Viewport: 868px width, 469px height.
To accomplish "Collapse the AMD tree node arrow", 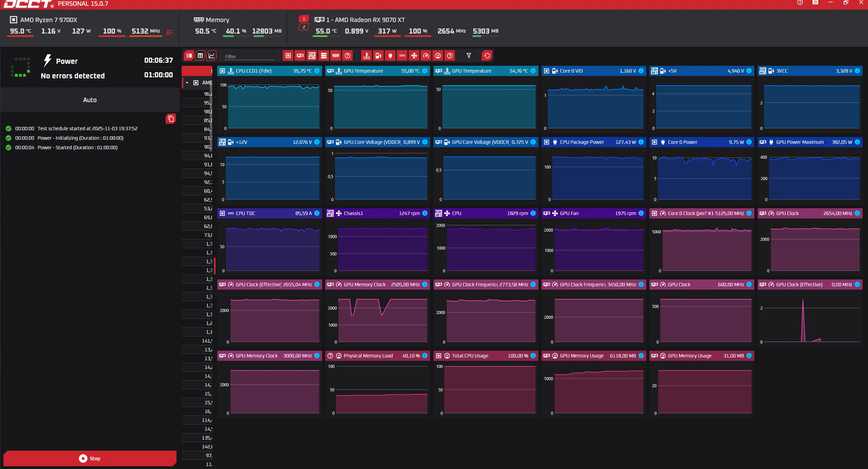I will [187, 83].
